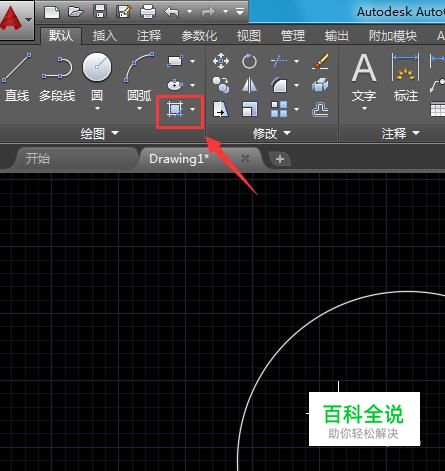Image resolution: width=445 pixels, height=471 pixels.
Task: Click the Undo arrow in quick access toolbar
Action: pyautogui.click(x=172, y=12)
